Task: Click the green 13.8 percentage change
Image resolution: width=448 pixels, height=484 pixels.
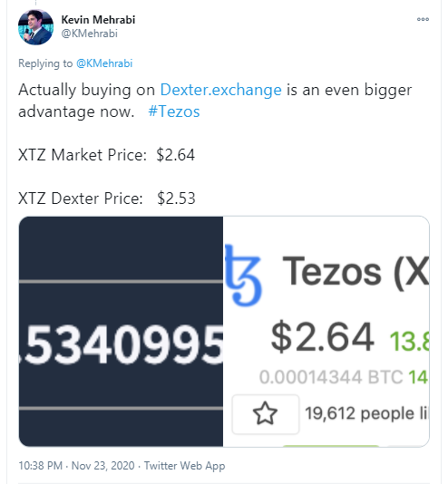Action: click(409, 342)
